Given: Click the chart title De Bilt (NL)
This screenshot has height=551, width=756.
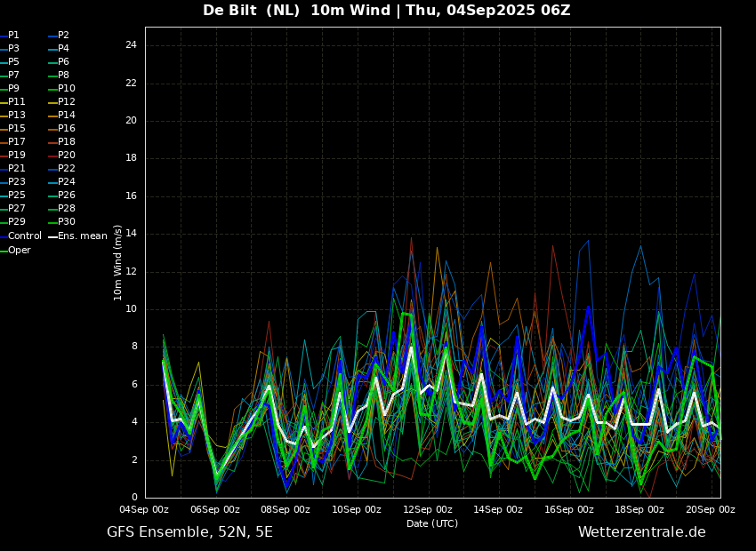Looking at the screenshot, I should coord(251,10).
